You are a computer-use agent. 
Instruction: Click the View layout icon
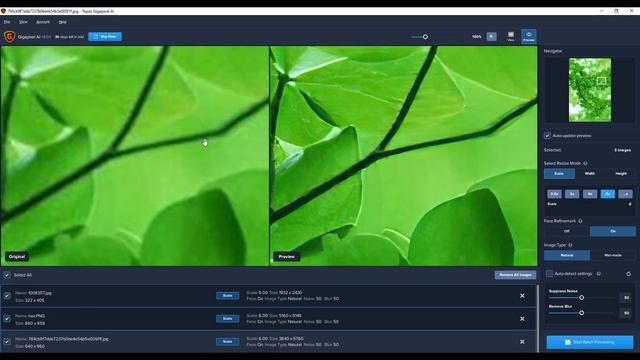511,36
